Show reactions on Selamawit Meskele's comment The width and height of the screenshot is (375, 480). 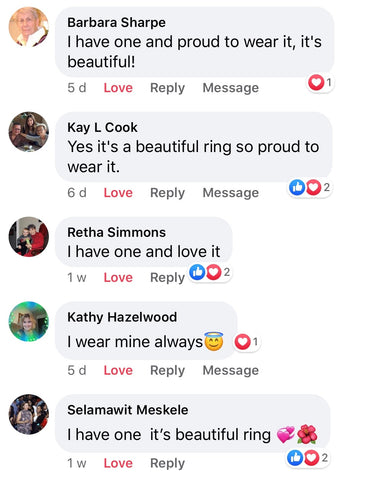coord(308,458)
